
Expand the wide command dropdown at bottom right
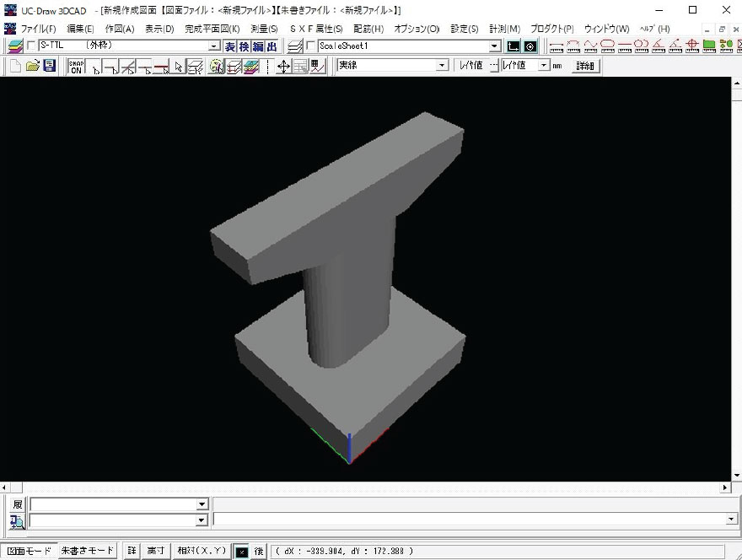732,520
